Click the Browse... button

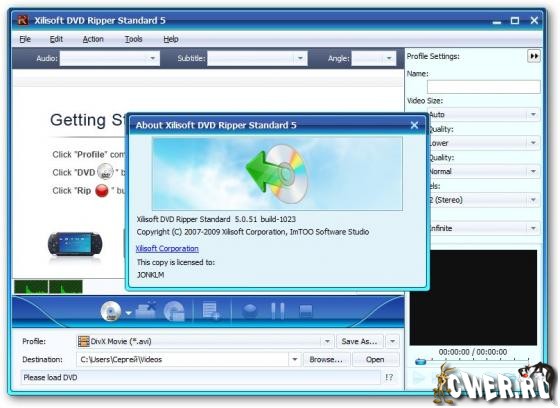point(326,359)
